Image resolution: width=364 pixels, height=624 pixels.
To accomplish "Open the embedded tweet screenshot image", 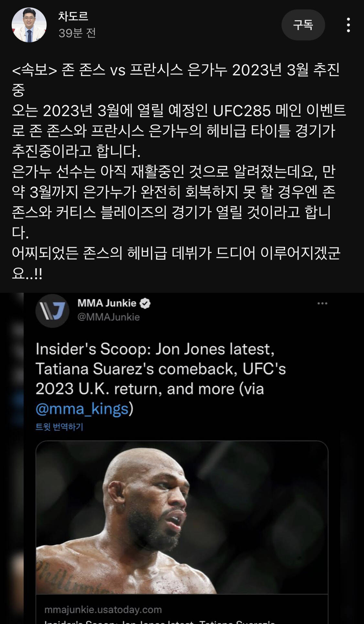I will (182, 458).
